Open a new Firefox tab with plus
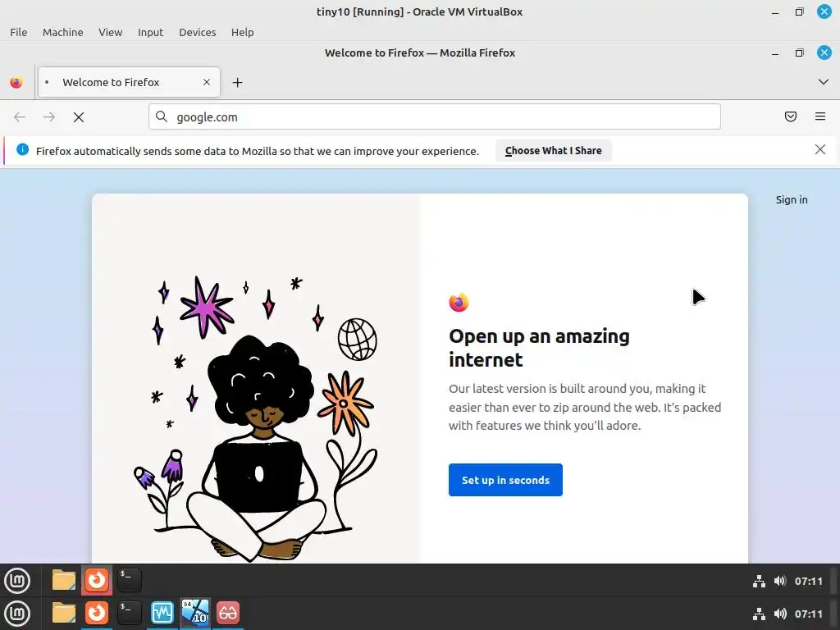The width and height of the screenshot is (840, 630). click(237, 83)
